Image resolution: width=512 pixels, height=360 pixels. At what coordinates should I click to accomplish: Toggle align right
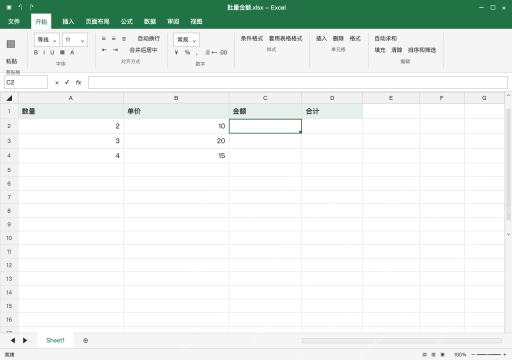(x=124, y=39)
